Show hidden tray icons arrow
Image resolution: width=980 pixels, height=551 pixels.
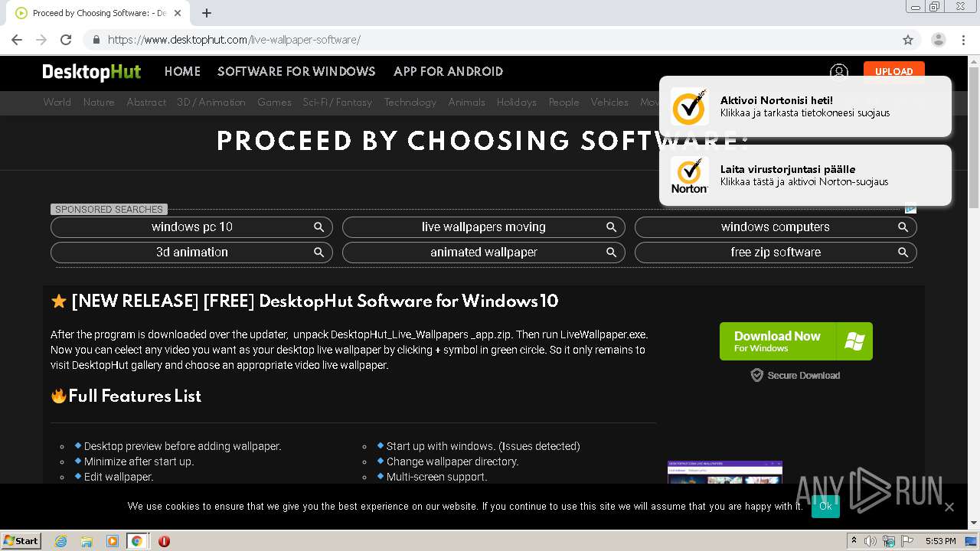854,541
